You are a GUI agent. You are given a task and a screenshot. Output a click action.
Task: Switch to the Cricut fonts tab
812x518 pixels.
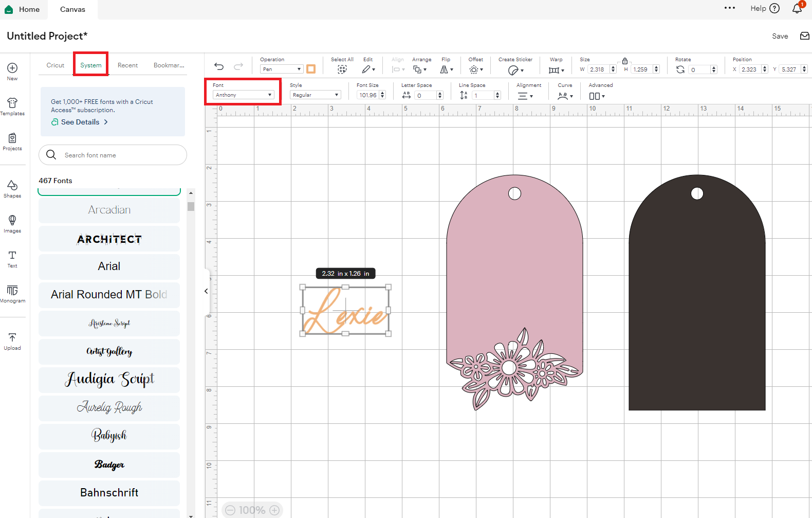point(56,65)
